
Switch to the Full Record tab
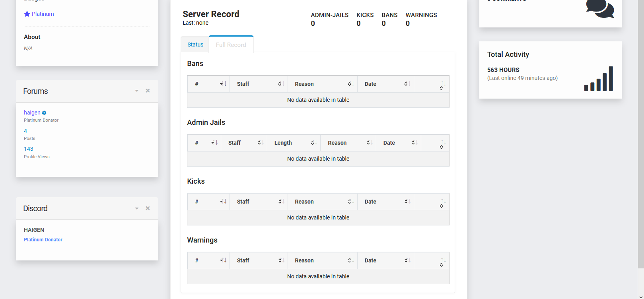pos(231,45)
